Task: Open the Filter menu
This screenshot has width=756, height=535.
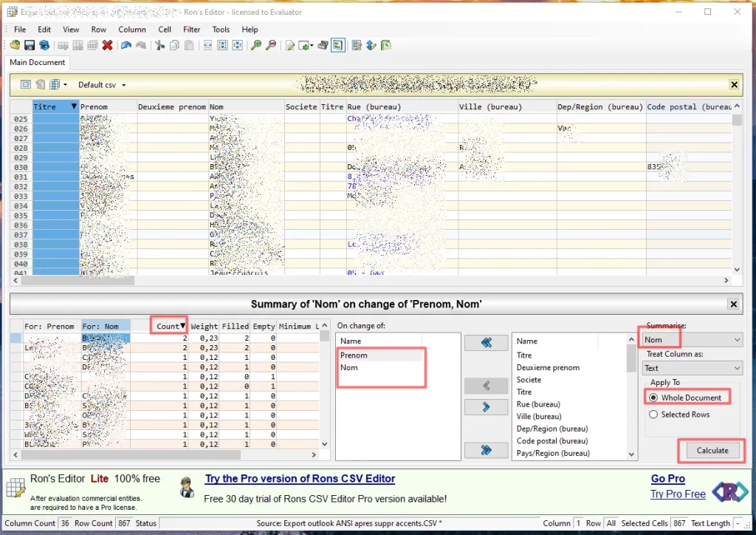Action: [191, 30]
